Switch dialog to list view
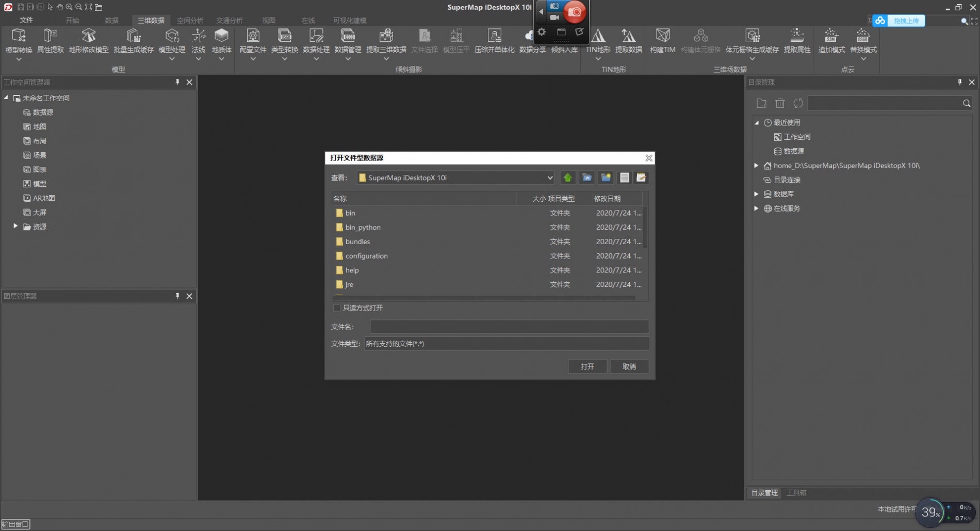980x531 pixels. 624,178
